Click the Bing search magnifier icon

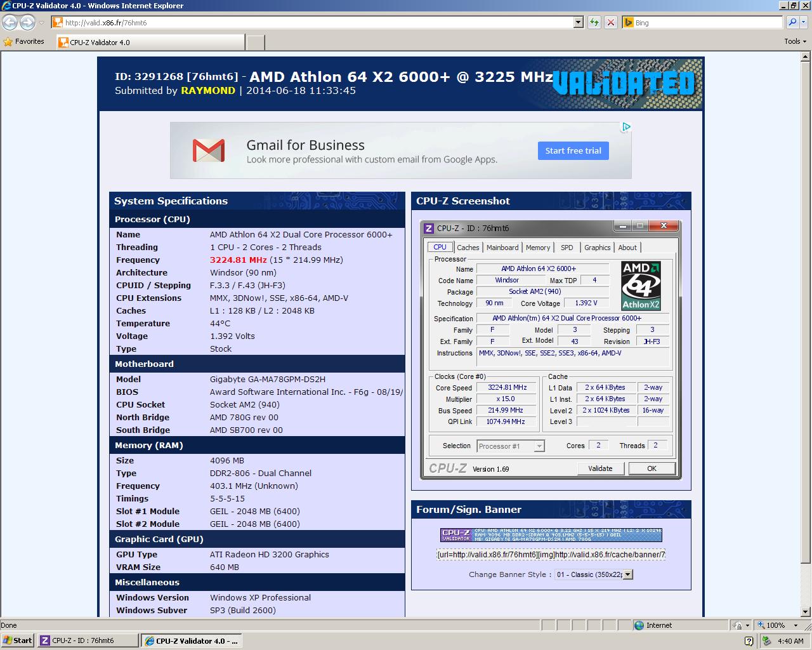click(792, 22)
